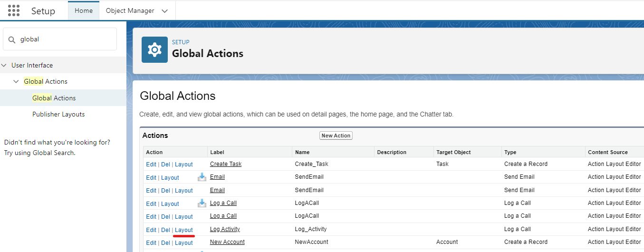Open the Create Task label link
The width and height of the screenshot is (644, 252).
(226, 164)
